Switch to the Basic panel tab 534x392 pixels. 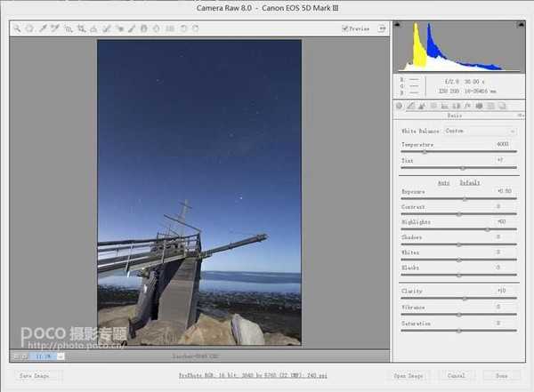(399, 107)
